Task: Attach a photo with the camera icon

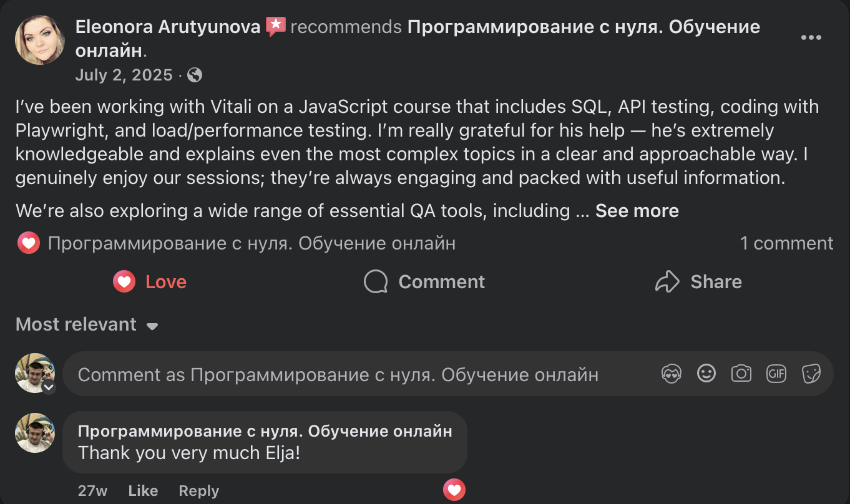Action: pos(741,373)
